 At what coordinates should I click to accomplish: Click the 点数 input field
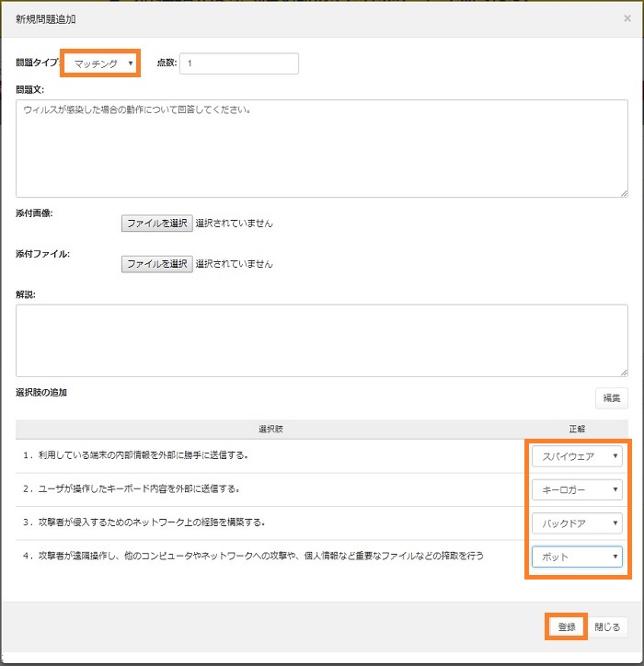[239, 63]
